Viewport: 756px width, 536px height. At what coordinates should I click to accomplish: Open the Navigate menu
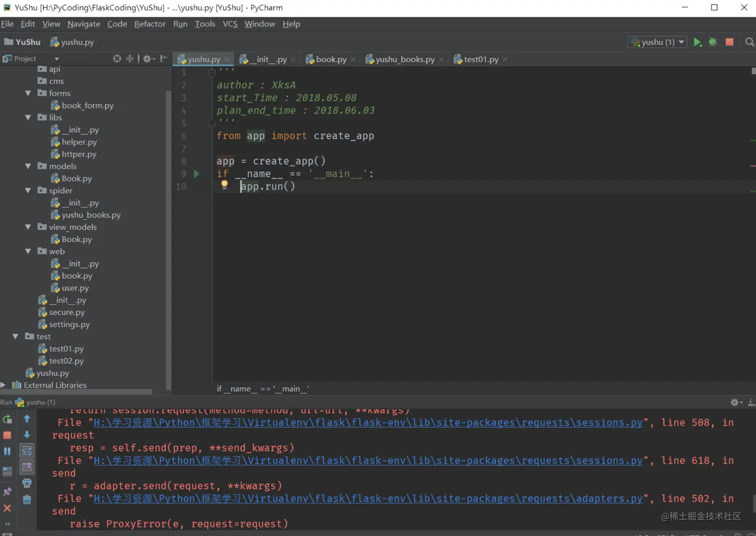(83, 24)
